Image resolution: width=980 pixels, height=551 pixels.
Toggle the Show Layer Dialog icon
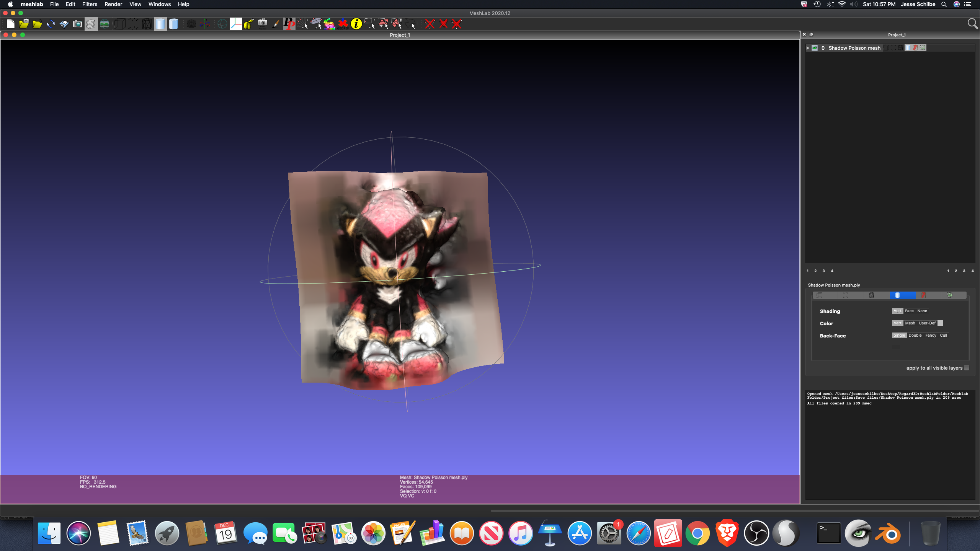pos(91,24)
